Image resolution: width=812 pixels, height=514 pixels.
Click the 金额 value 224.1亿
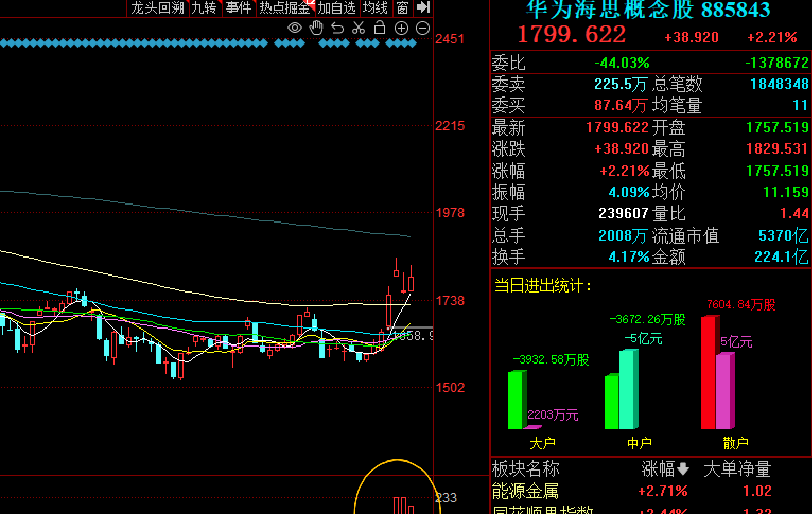tap(782, 257)
